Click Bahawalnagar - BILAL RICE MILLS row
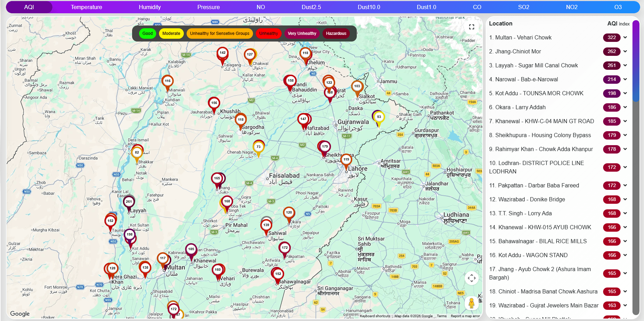Image resolution: width=644 pixels, height=321 pixels. [558, 241]
